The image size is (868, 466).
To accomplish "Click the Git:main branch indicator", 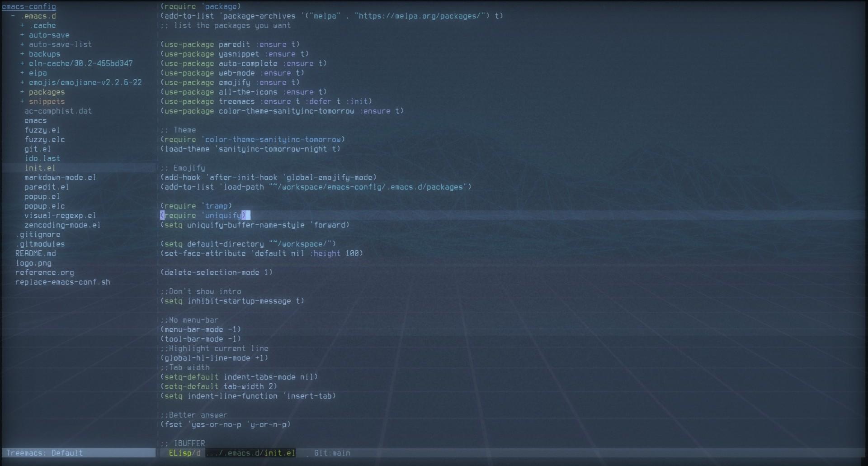I will coord(332,453).
